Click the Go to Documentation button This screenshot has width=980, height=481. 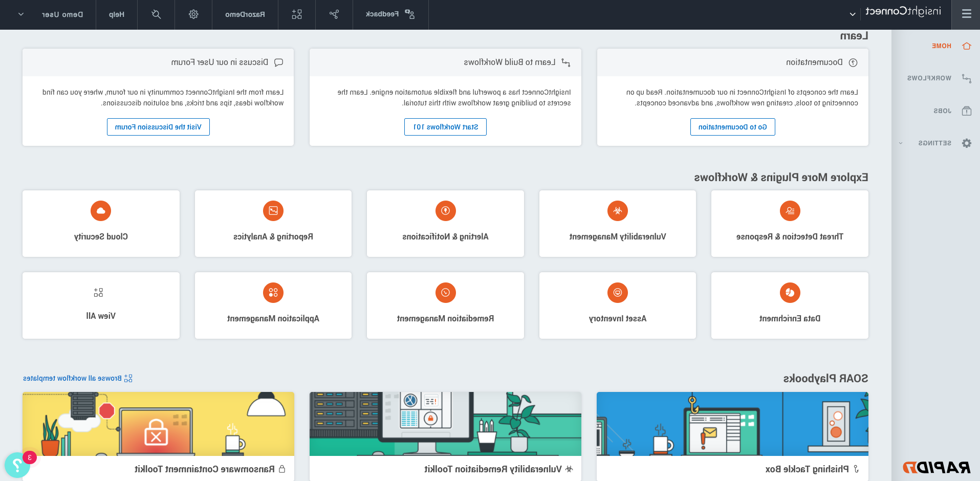[733, 127]
